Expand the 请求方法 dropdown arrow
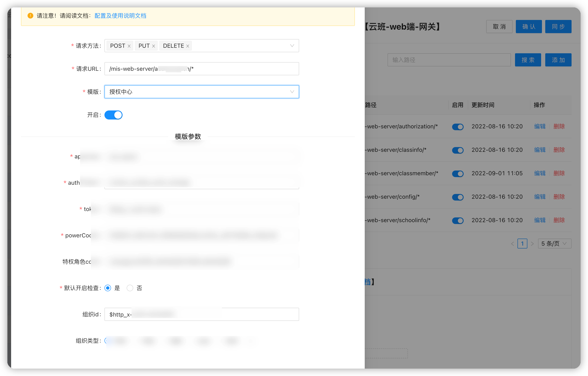Image resolution: width=588 pixels, height=376 pixels. tap(292, 46)
